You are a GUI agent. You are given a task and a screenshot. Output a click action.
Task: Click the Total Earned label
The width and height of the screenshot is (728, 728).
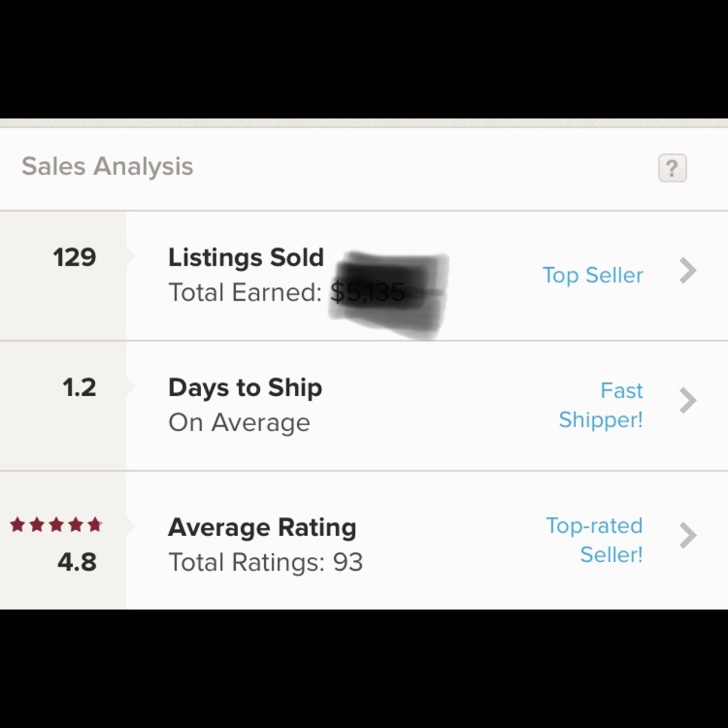245,293
